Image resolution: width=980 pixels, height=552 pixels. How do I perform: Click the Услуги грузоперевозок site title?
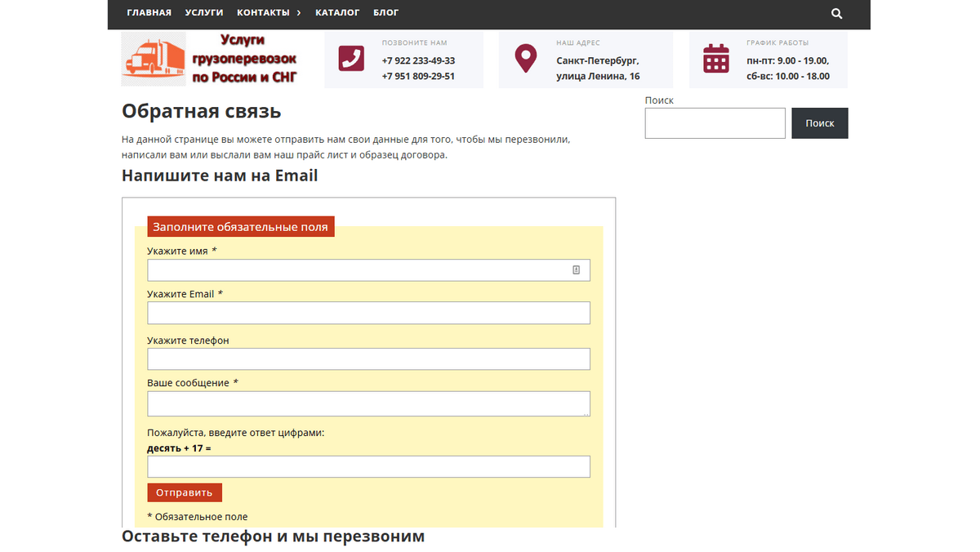244,59
